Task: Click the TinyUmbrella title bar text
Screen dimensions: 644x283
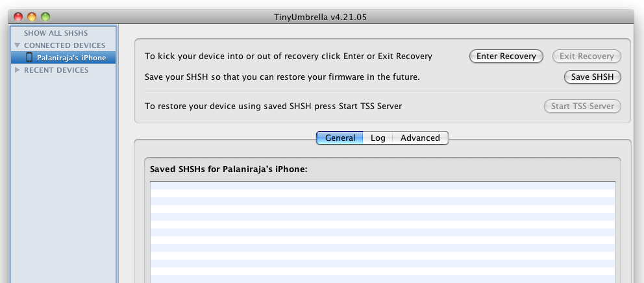Action: 320,18
